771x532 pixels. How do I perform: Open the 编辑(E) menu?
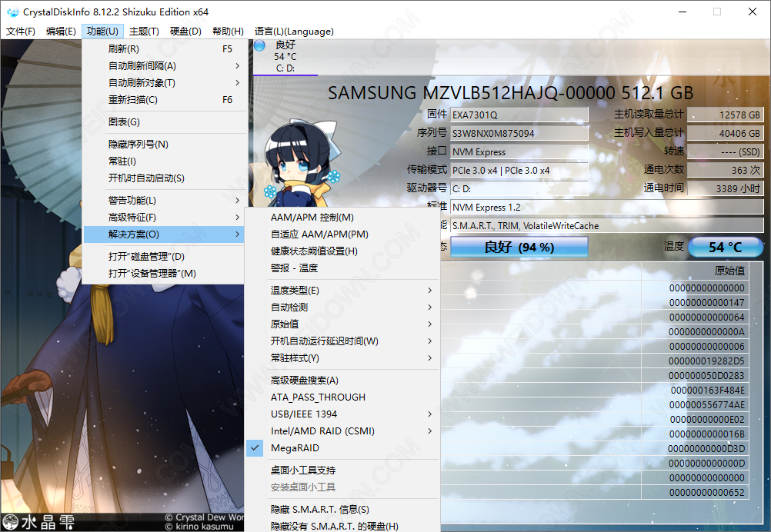pos(61,32)
